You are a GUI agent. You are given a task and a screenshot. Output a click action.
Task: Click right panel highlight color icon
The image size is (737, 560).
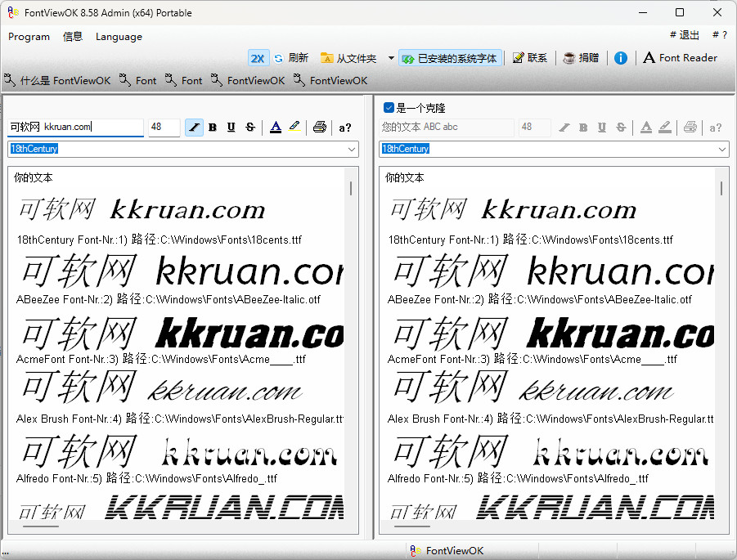pos(665,128)
